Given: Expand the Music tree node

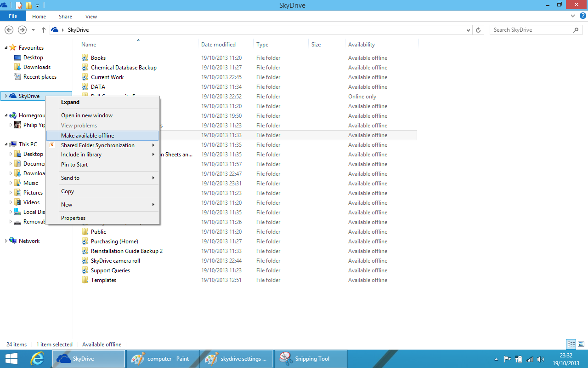Looking at the screenshot, I should tap(11, 183).
